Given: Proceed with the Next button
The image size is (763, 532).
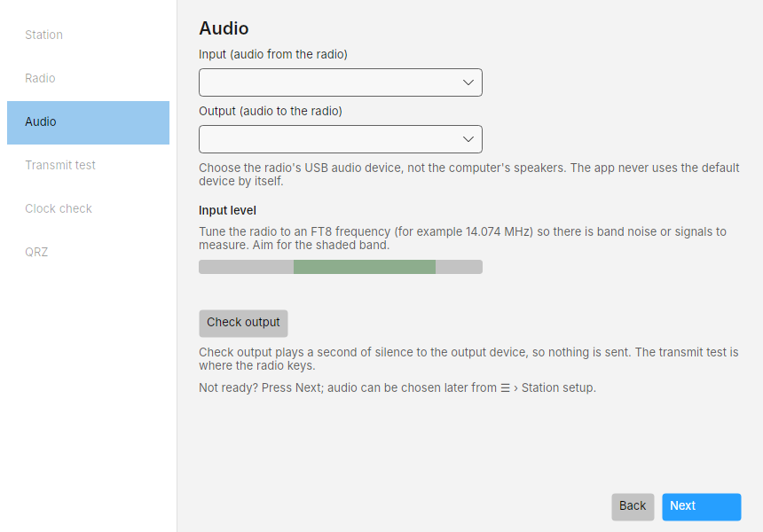Looking at the screenshot, I should 701,506.
